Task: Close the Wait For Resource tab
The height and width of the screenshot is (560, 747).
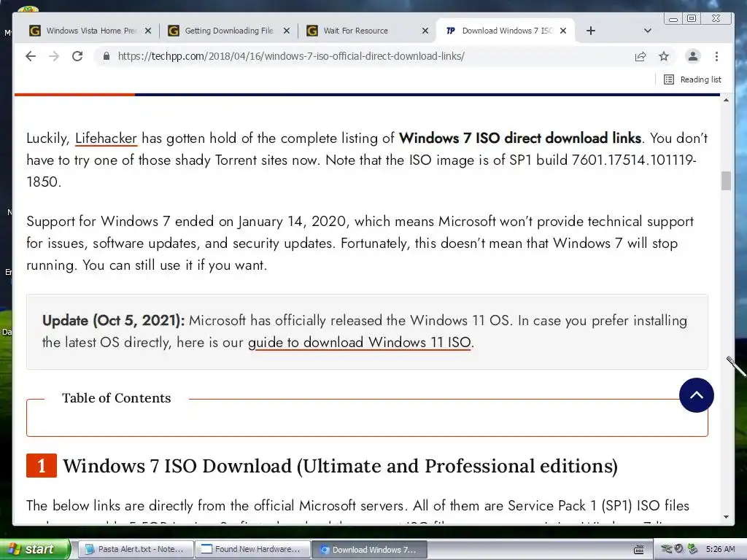Action: pos(425,31)
